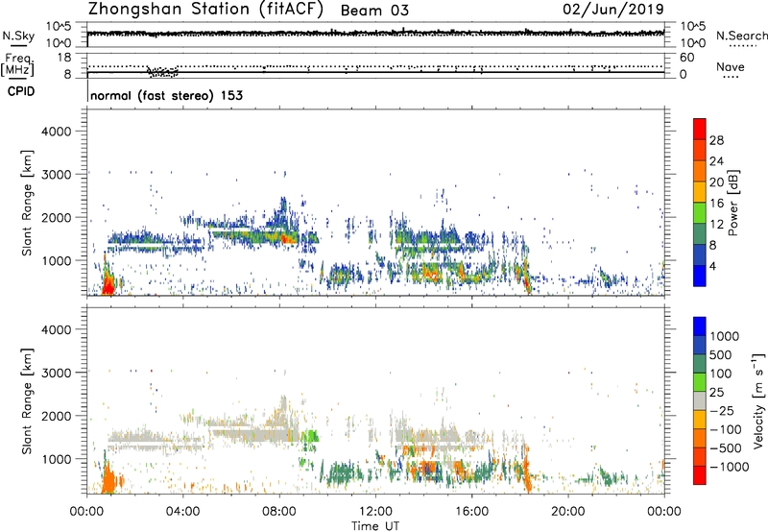Click the "Power [dB]" colorbar label

click(x=732, y=203)
